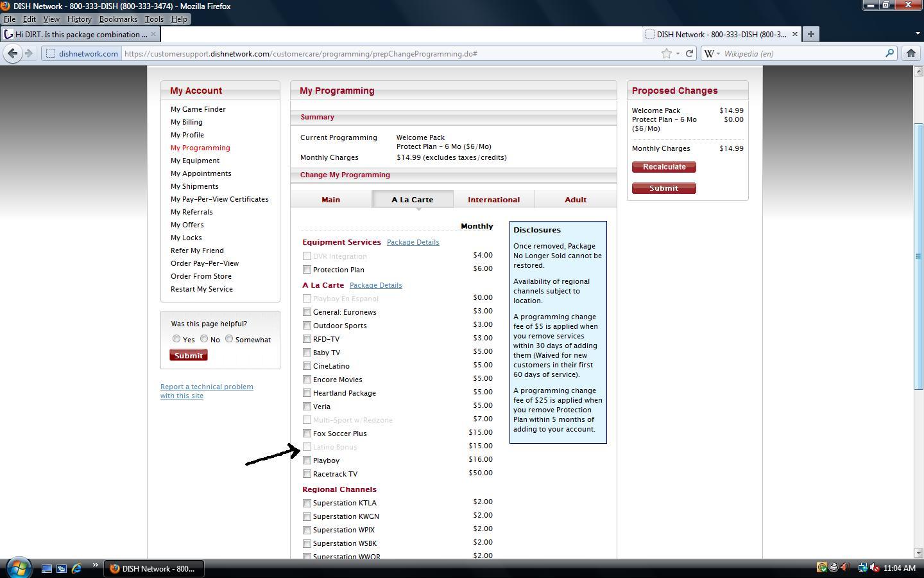Expand hidden quick launch chevron
The width and height of the screenshot is (924, 578).
coord(95,566)
